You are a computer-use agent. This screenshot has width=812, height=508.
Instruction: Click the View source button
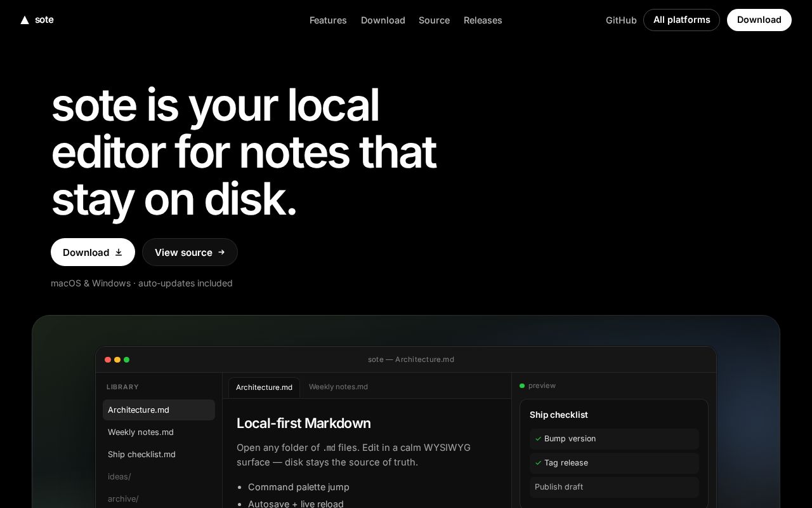click(190, 252)
